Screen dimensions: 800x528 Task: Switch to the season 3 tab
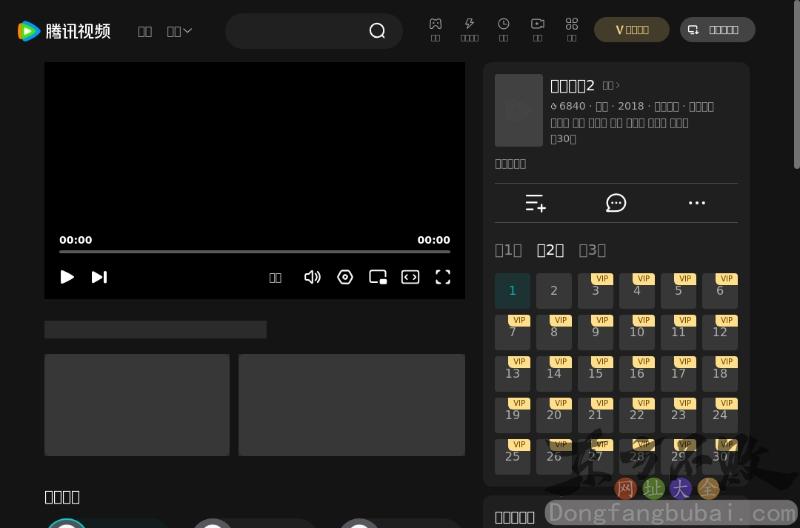pyautogui.click(x=592, y=250)
